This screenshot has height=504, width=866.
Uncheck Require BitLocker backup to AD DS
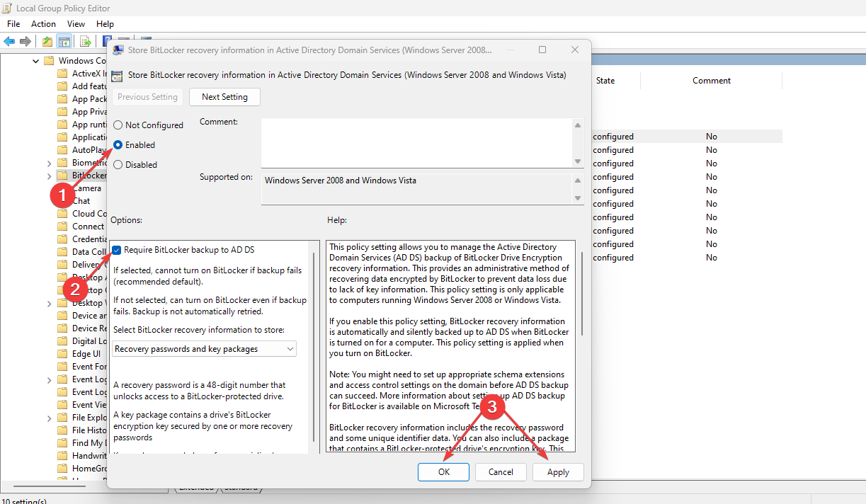click(117, 250)
